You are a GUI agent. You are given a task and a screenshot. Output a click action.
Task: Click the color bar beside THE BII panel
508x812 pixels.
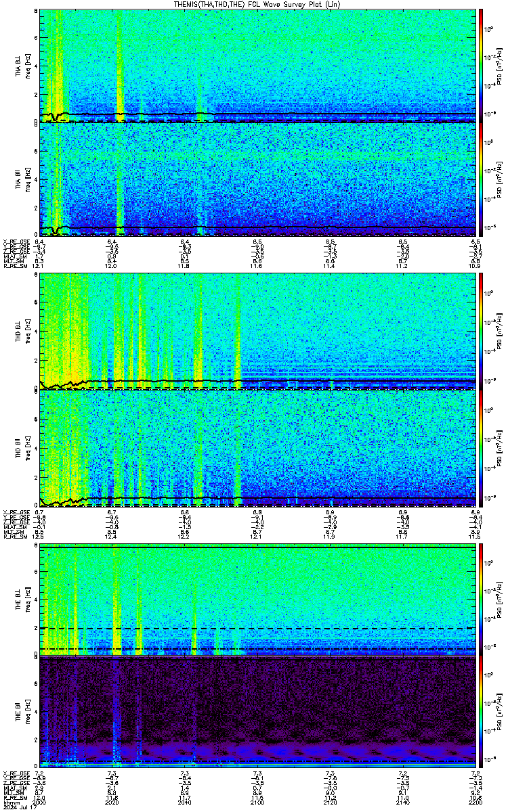point(481,713)
